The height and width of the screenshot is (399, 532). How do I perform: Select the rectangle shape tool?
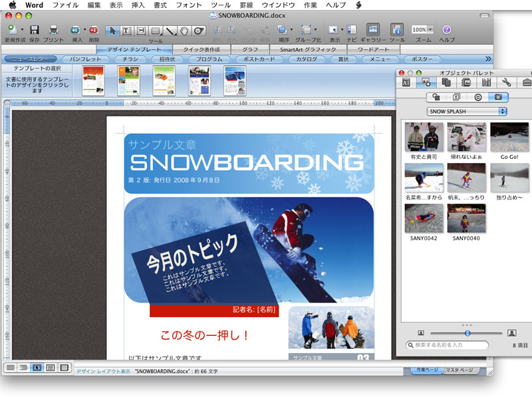coord(156,31)
